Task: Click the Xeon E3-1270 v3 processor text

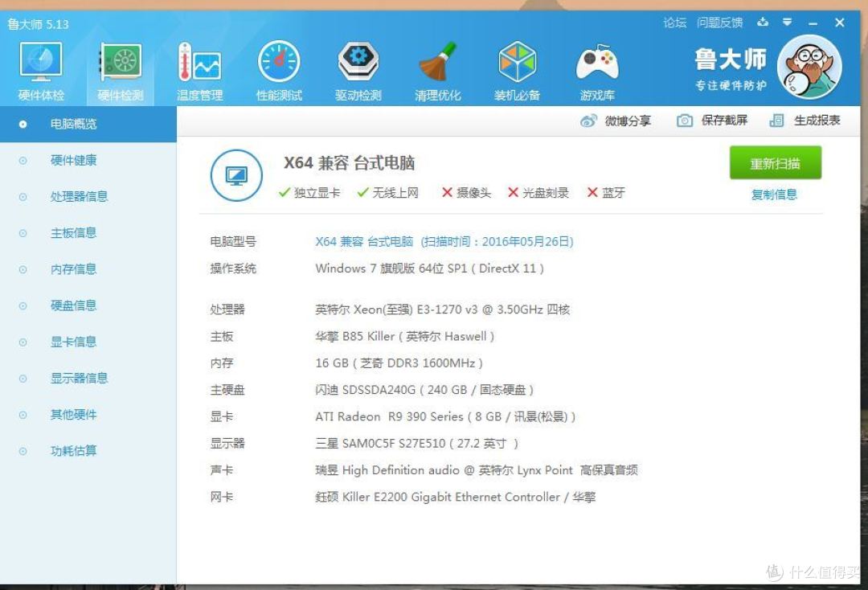Action: 442,309
